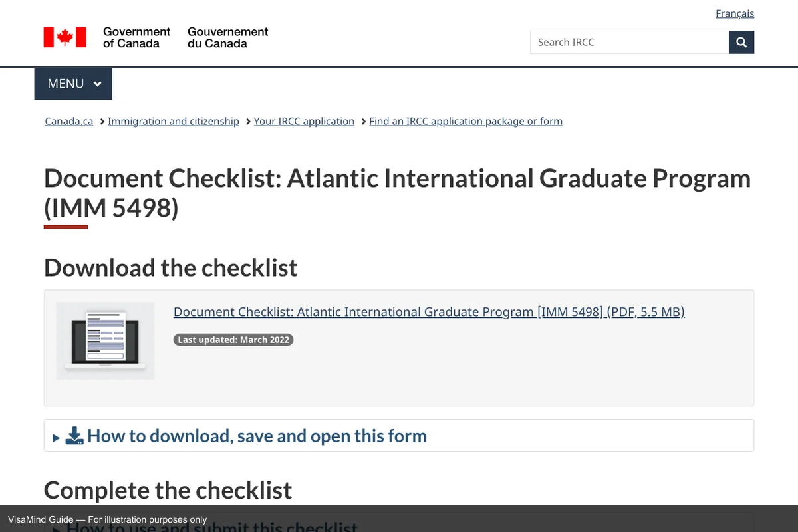Viewport: 798px width, 532px height.
Task: Expand the How to download disclosure triangle
Action: tap(57, 438)
